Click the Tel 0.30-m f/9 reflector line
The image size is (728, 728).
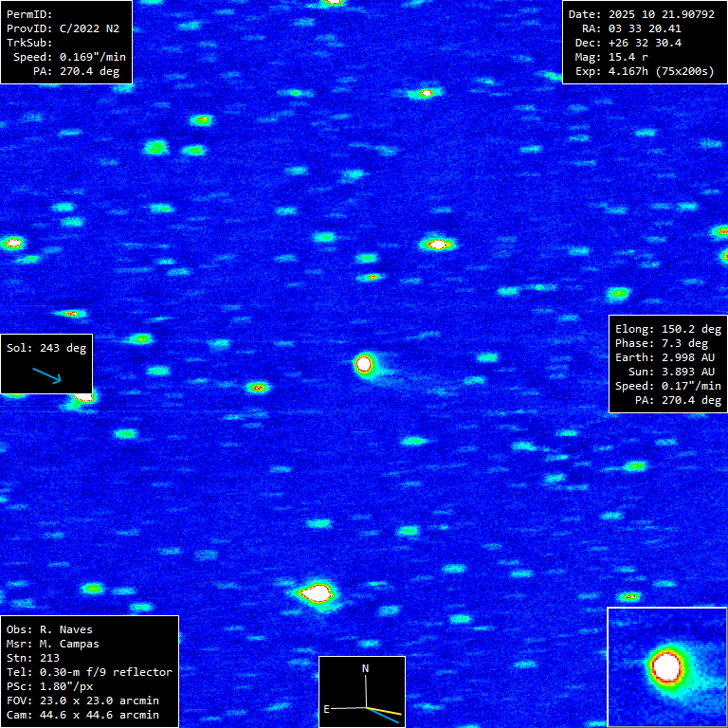coord(89,672)
